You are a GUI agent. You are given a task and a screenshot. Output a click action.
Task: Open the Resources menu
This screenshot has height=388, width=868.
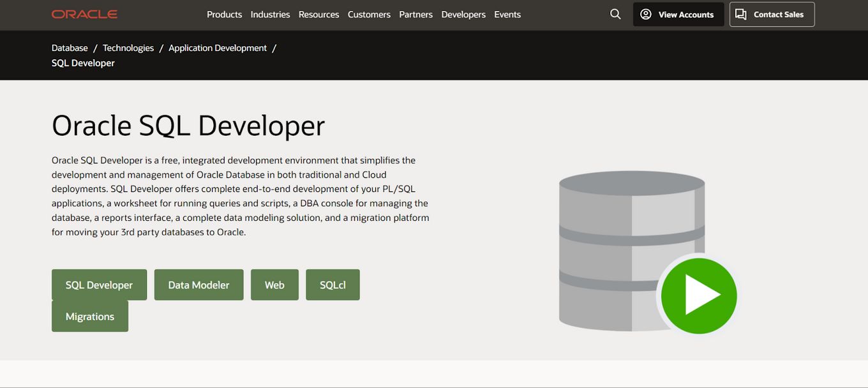[318, 14]
